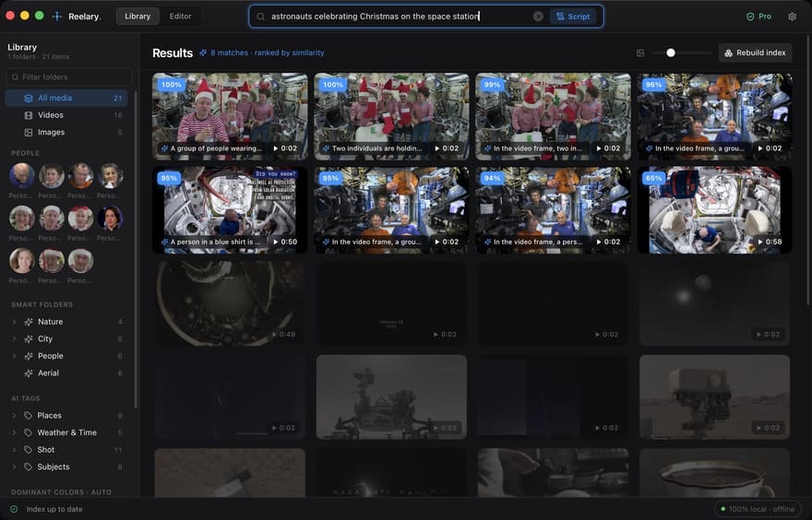
Task: Click the Rebuild index button
Action: (755, 53)
